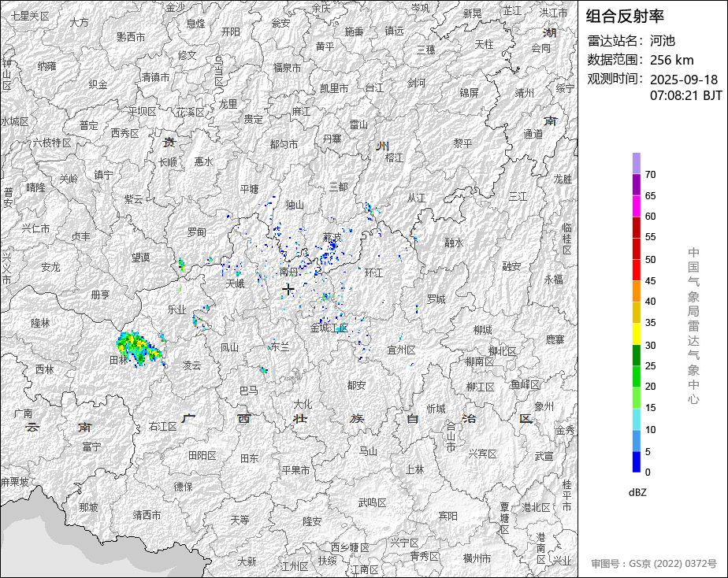Click the 隆林 map label
728x578 pixels.
(x=40, y=322)
